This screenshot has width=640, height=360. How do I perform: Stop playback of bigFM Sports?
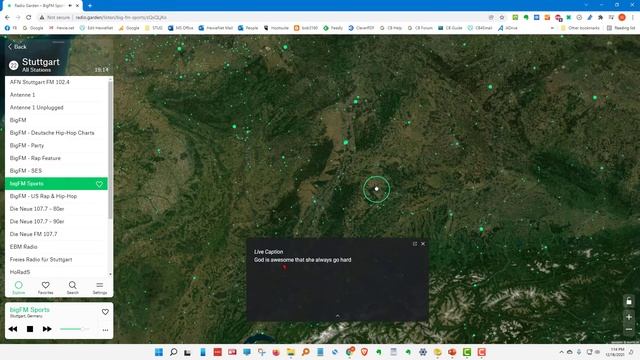30,329
